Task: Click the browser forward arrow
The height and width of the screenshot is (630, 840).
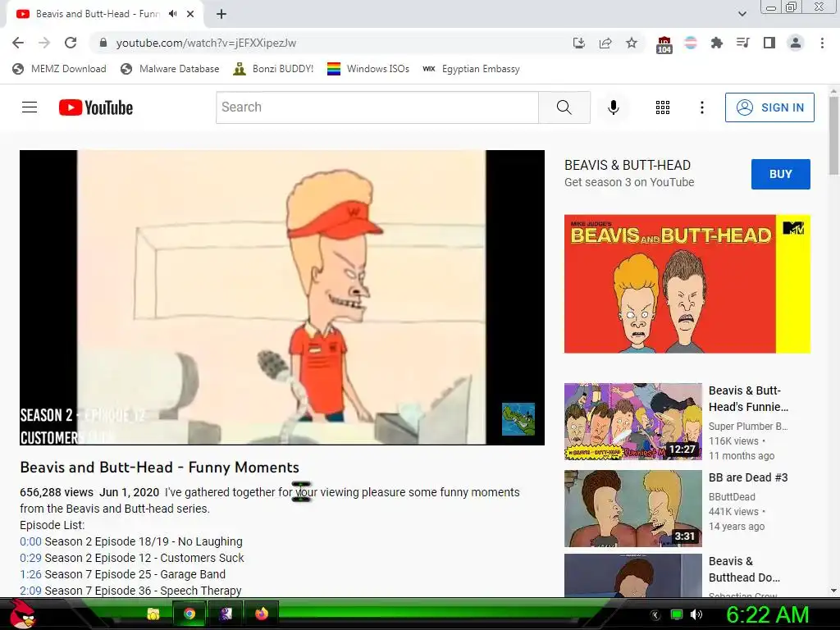Action: tap(44, 43)
